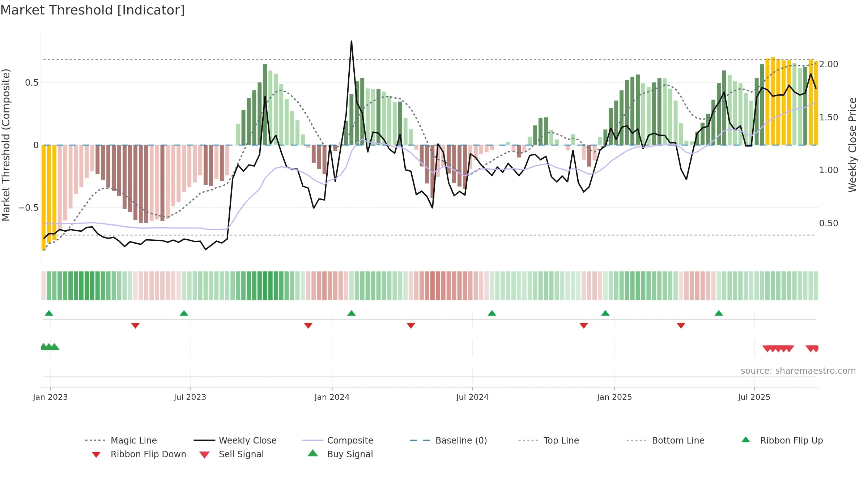Click the Jul 2025 x-axis label

click(x=754, y=397)
